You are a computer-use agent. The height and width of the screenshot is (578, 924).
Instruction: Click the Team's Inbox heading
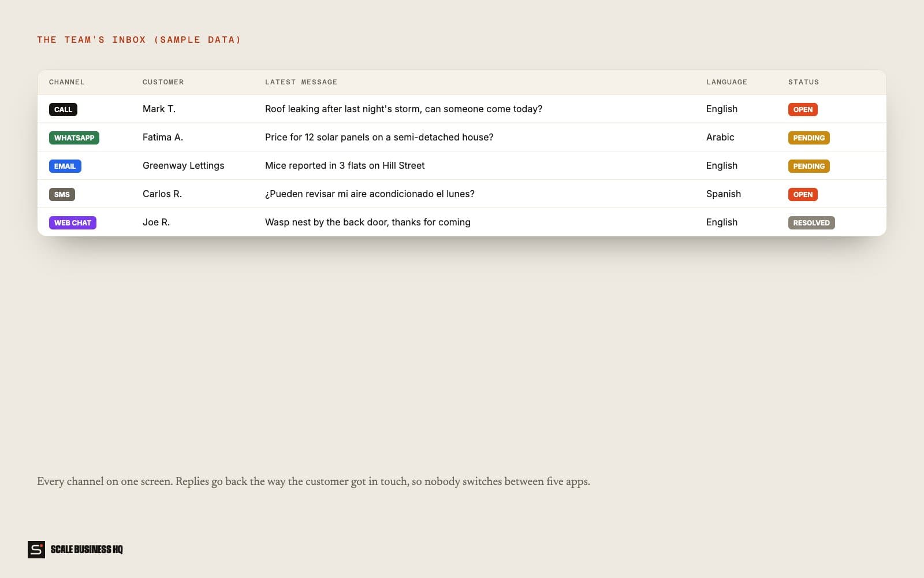pos(139,40)
